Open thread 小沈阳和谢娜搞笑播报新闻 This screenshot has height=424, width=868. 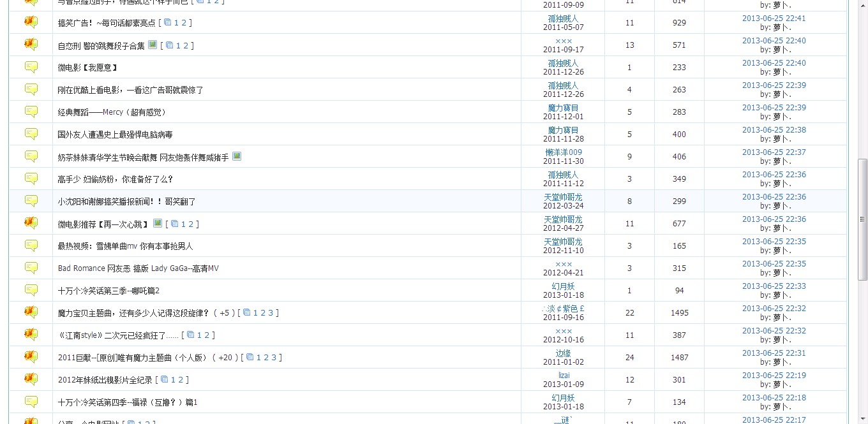pyautogui.click(x=126, y=201)
